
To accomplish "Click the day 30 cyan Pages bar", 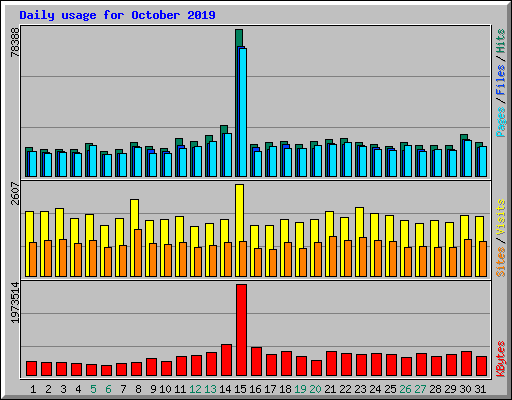I will (x=468, y=159).
